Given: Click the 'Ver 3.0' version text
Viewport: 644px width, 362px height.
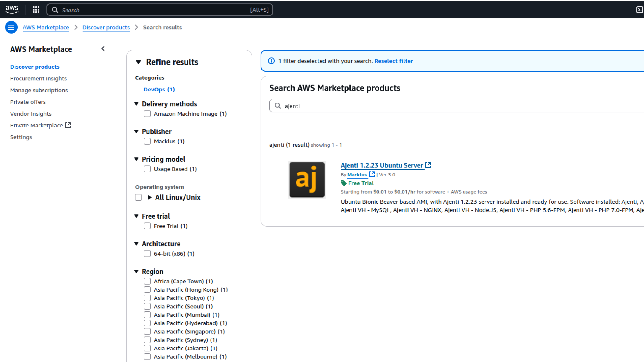Looking at the screenshot, I should tap(387, 175).
